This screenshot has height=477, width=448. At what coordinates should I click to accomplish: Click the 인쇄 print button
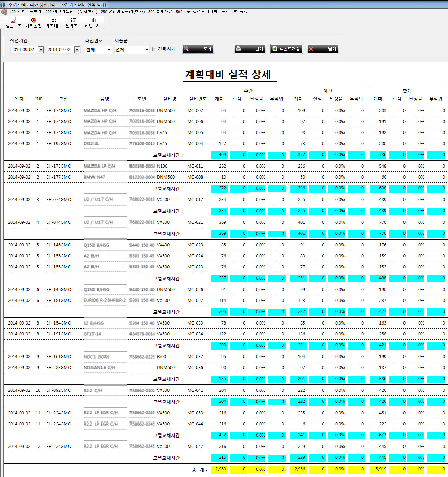pyautogui.click(x=250, y=49)
